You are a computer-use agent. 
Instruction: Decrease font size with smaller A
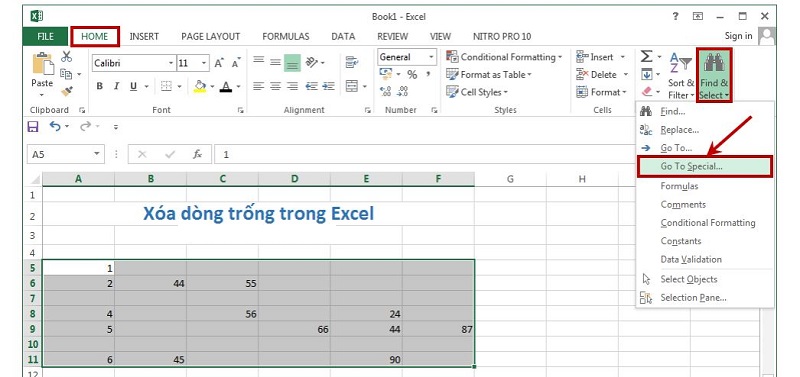tap(236, 63)
